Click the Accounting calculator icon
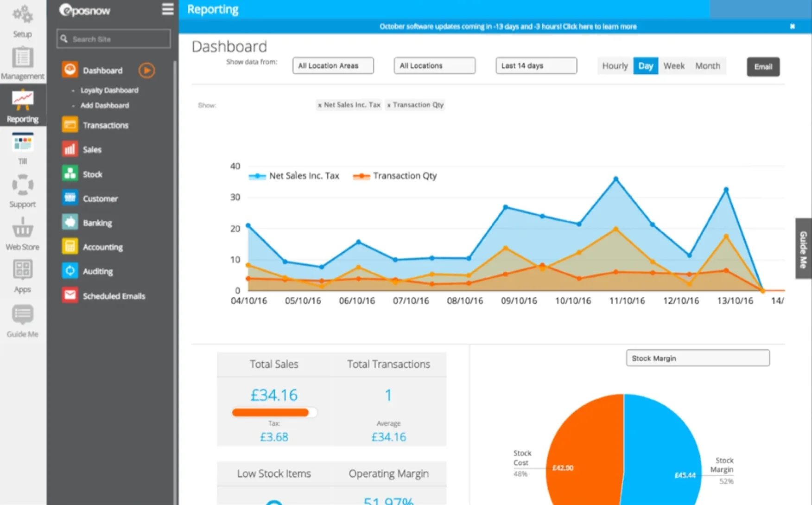Screen dimensions: 812x505 pyautogui.click(x=70, y=247)
